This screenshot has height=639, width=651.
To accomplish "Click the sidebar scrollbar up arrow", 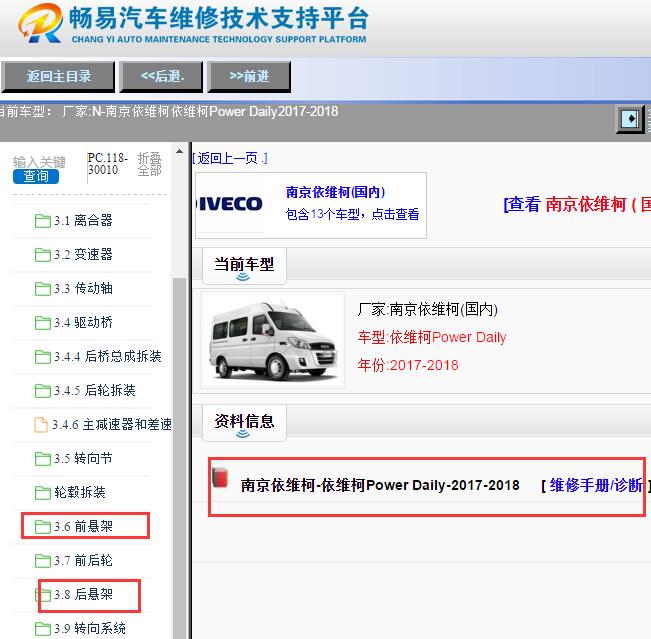I will tap(179, 152).
